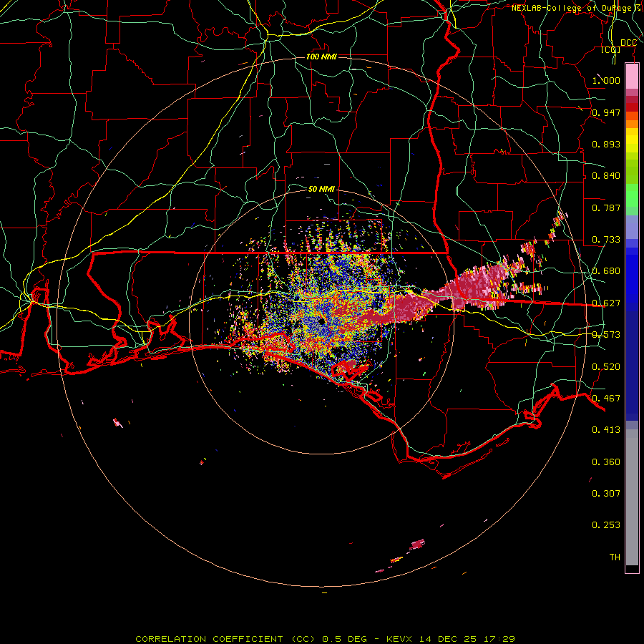Select the 0.413 scale value
This screenshot has width=644, height=644.
tap(606, 430)
